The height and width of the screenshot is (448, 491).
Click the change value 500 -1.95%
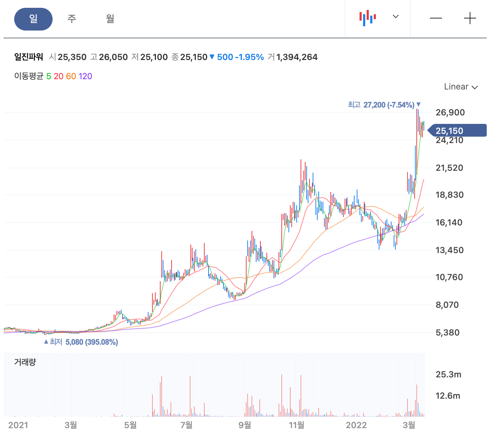tap(237, 57)
